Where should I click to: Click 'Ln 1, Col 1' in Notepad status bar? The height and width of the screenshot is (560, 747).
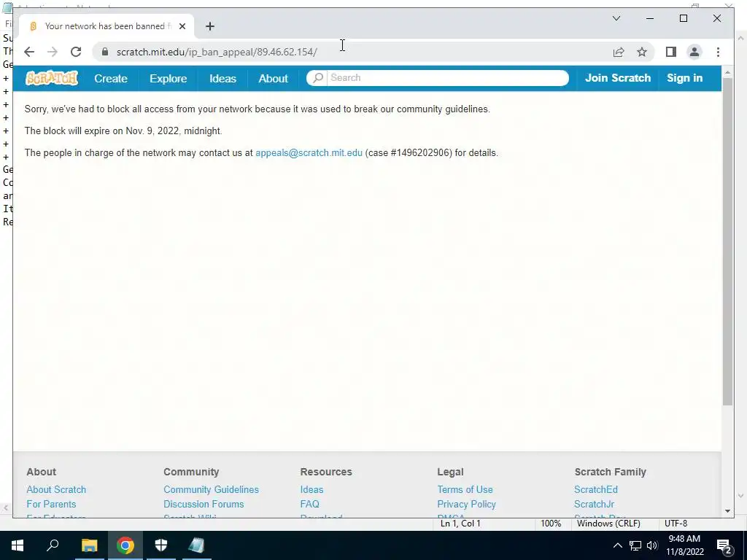[x=460, y=524]
